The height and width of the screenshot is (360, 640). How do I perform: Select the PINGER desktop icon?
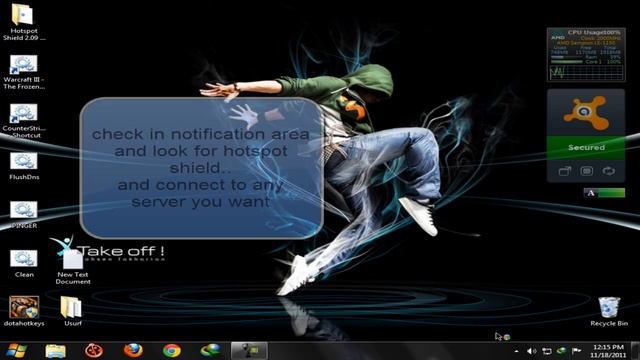point(24,215)
